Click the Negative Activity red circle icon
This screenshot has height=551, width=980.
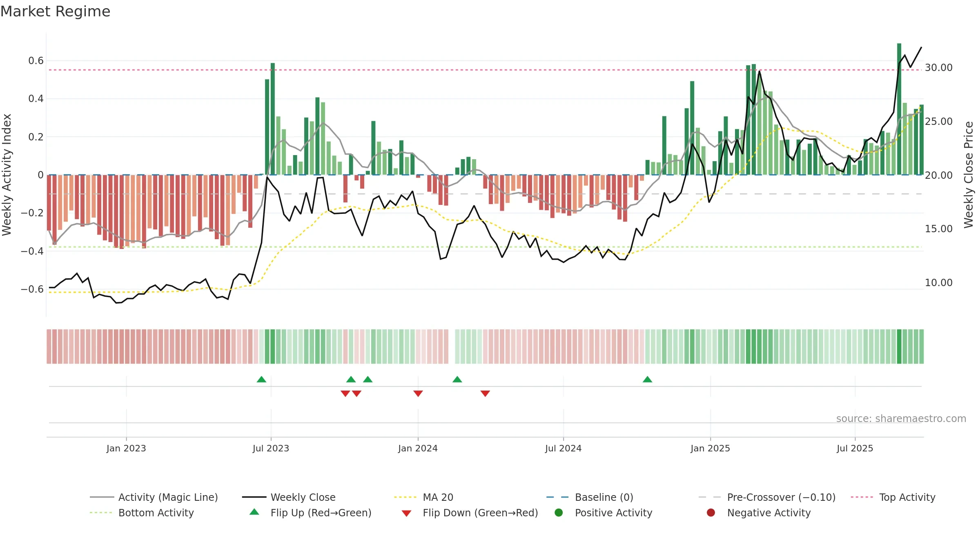(711, 513)
